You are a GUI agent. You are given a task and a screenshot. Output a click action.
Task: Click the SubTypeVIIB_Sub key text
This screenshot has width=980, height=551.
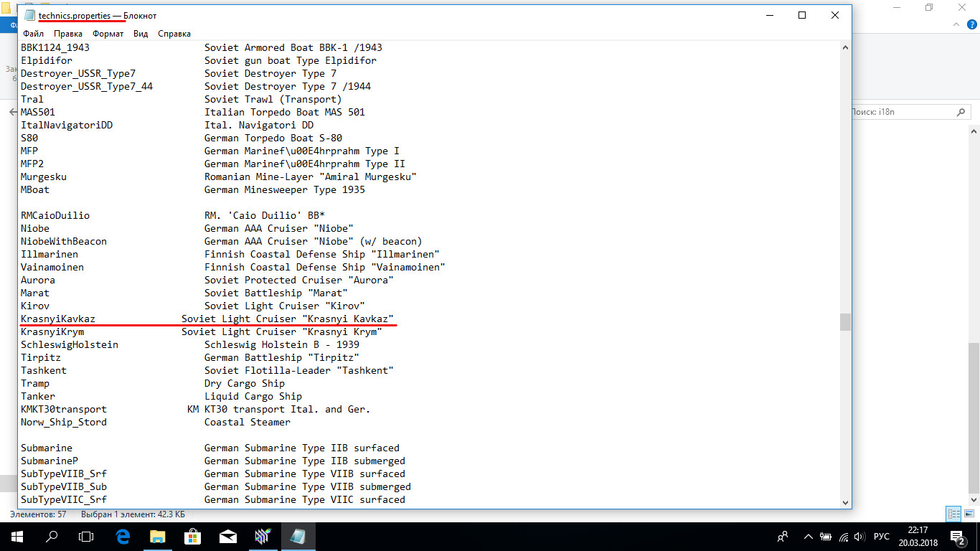[x=64, y=486]
